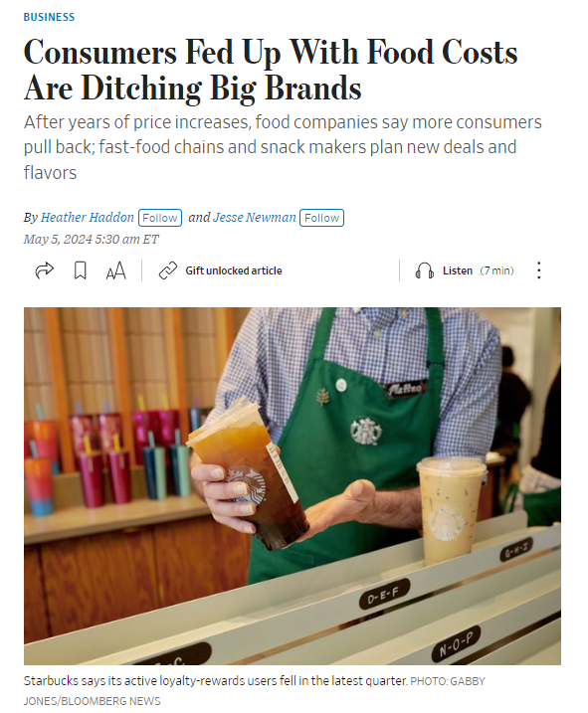
Task: Open the three-dot more options menu
Action: (539, 270)
